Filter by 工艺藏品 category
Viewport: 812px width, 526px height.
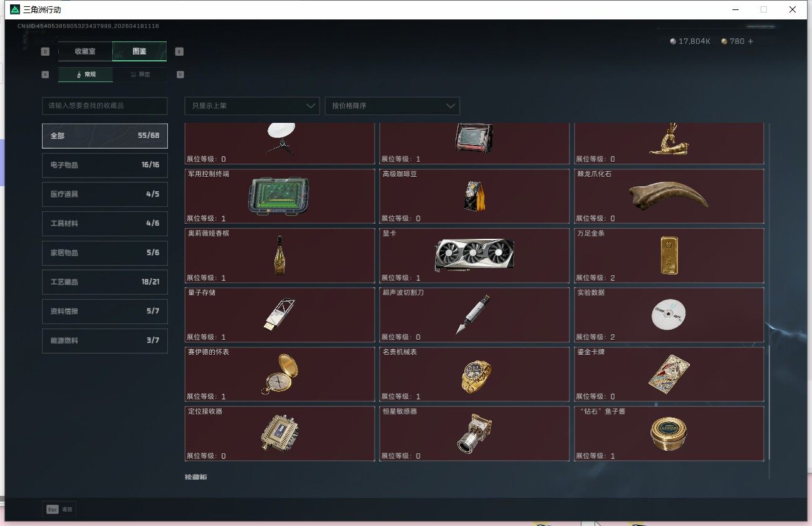[x=105, y=282]
